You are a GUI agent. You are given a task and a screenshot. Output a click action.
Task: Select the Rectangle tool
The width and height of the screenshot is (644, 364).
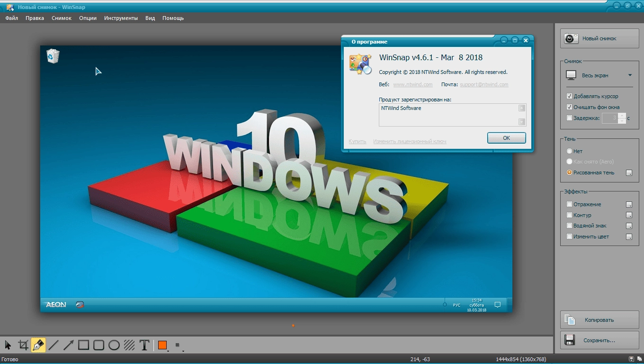84,345
